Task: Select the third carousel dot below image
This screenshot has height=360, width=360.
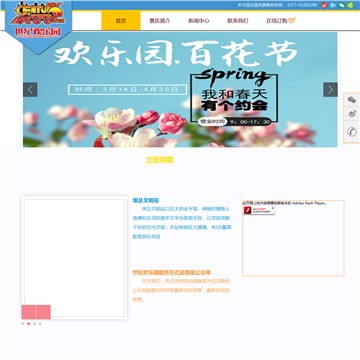Action: tap(34, 323)
